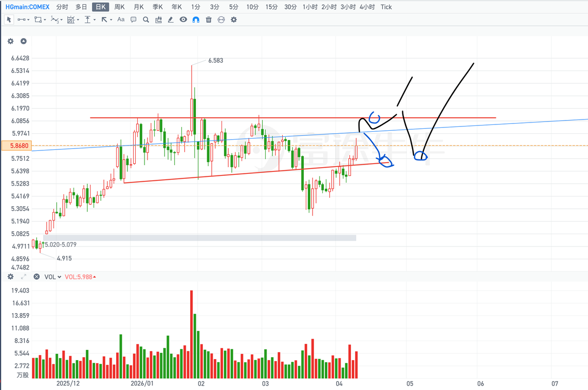Viewport: 588px width, 390px height.
Task: Collapse main chart with up-arrow icon
Action: (23, 42)
